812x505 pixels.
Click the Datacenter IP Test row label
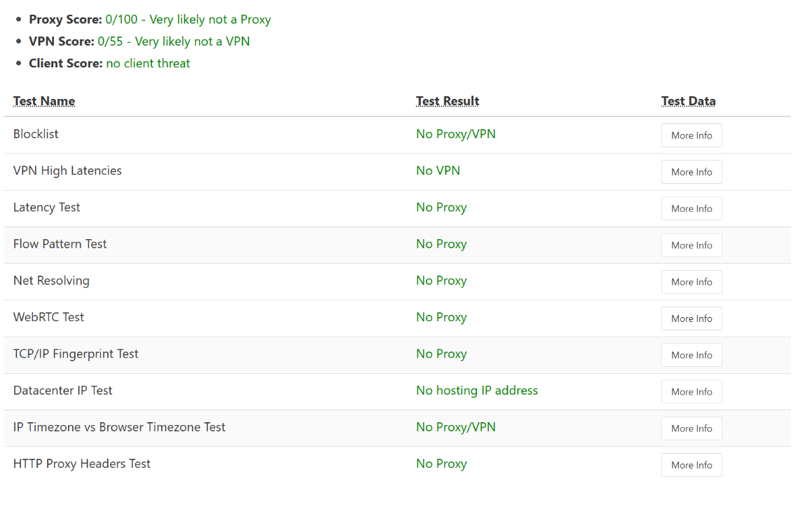[x=62, y=390]
